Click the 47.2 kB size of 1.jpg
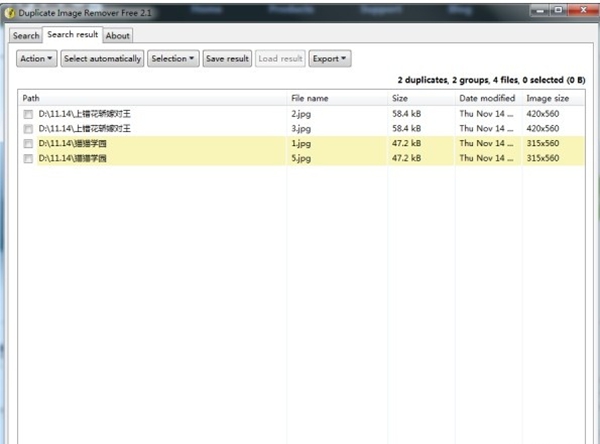The image size is (600, 444). (406, 143)
